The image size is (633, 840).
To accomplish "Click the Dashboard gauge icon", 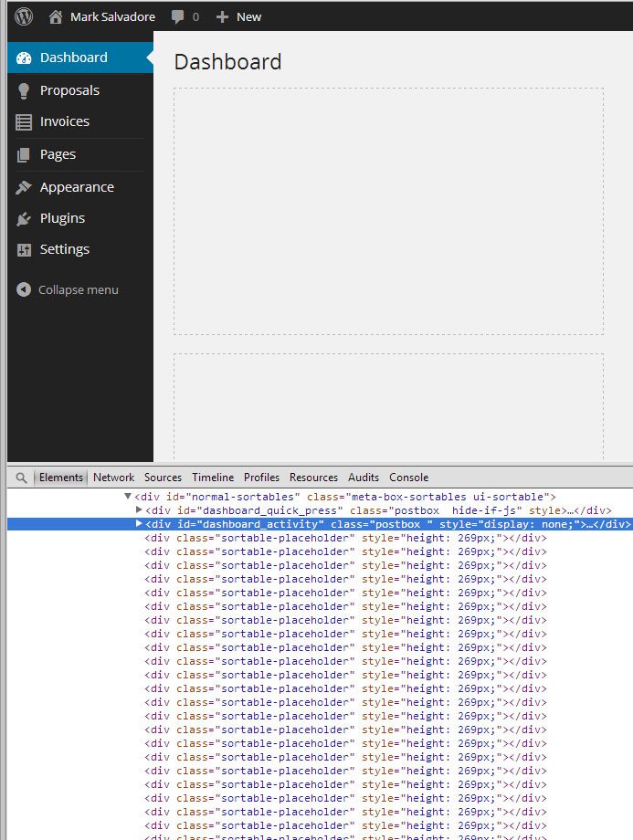I will 25,58.
